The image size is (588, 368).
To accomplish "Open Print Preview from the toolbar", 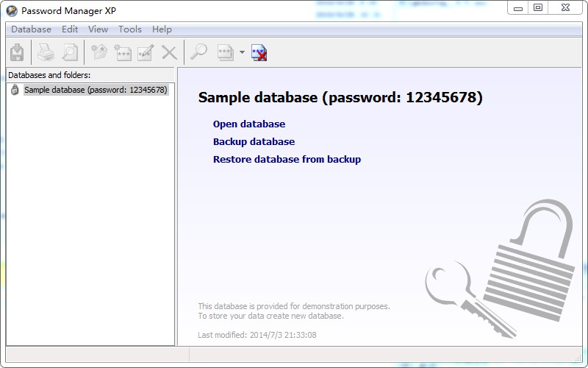I will tap(69, 52).
